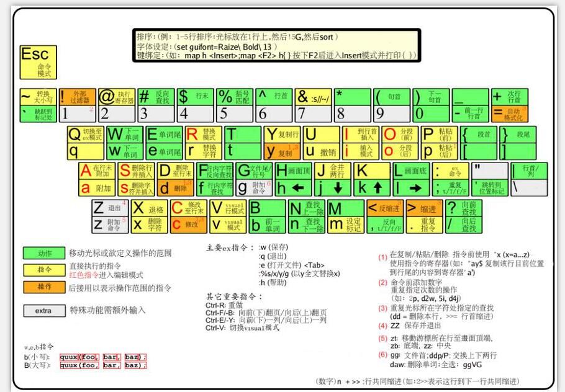Click the > key labeled 缩进

(424, 208)
